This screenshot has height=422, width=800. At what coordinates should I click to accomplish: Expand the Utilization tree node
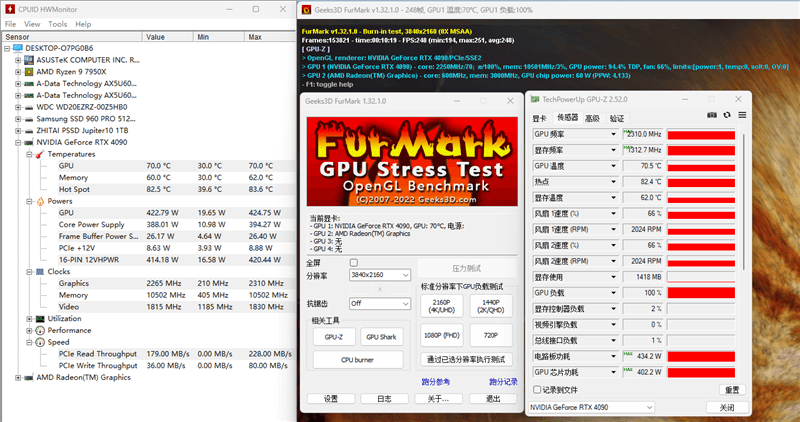click(x=29, y=318)
